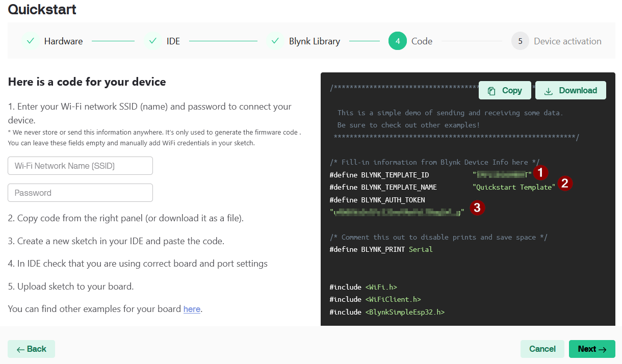622x364 pixels.
Task: Focus the Password field
Action: point(80,193)
